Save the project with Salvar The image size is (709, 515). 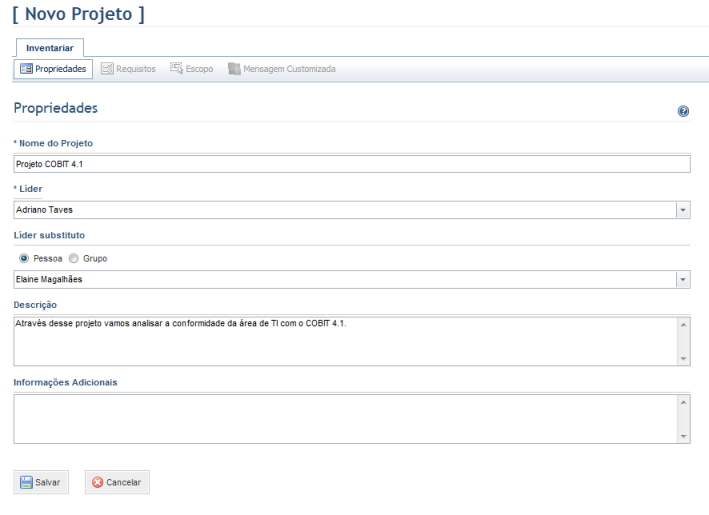pos(41,482)
